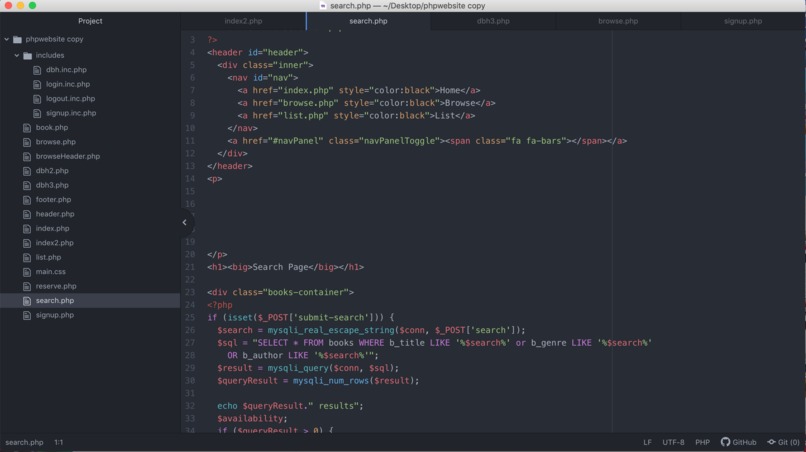This screenshot has height=452, width=806.
Task: Open list.php from project tree
Action: pos(48,257)
